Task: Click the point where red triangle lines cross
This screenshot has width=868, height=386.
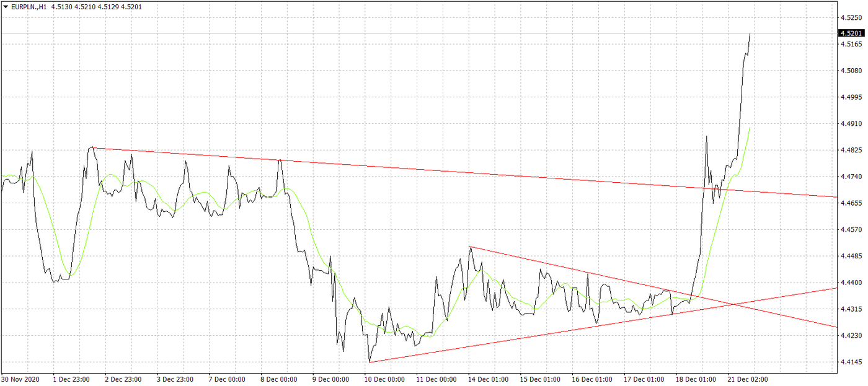Action: point(733,304)
